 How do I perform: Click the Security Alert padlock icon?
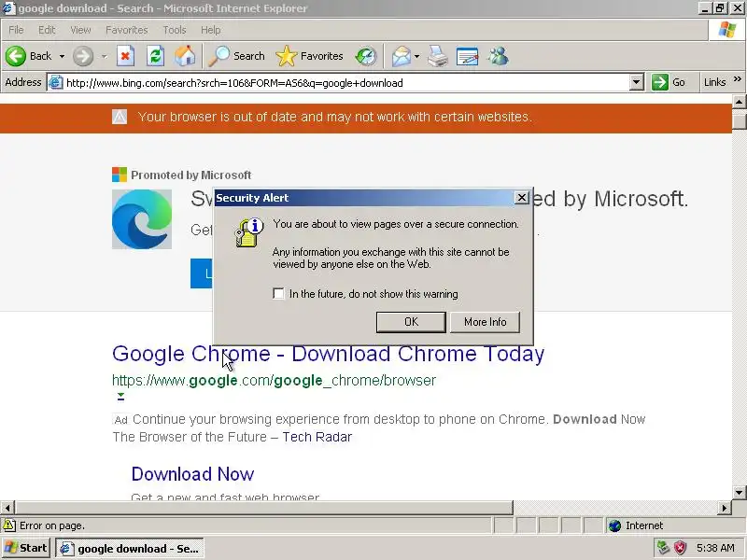click(x=249, y=232)
